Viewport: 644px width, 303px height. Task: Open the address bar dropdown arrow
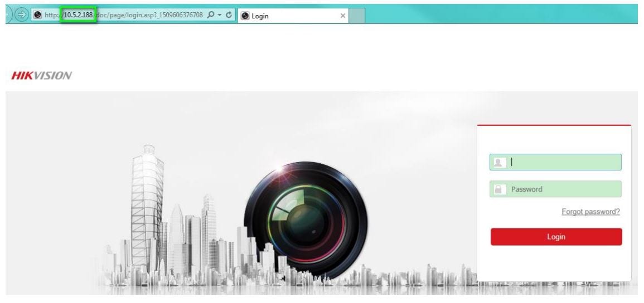(x=220, y=15)
